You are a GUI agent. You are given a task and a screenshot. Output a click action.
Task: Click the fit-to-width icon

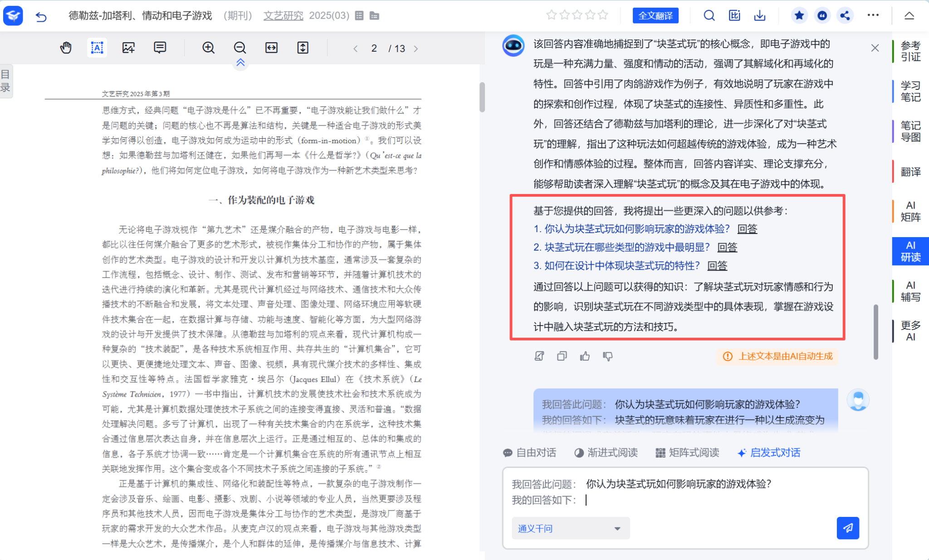pyautogui.click(x=271, y=48)
